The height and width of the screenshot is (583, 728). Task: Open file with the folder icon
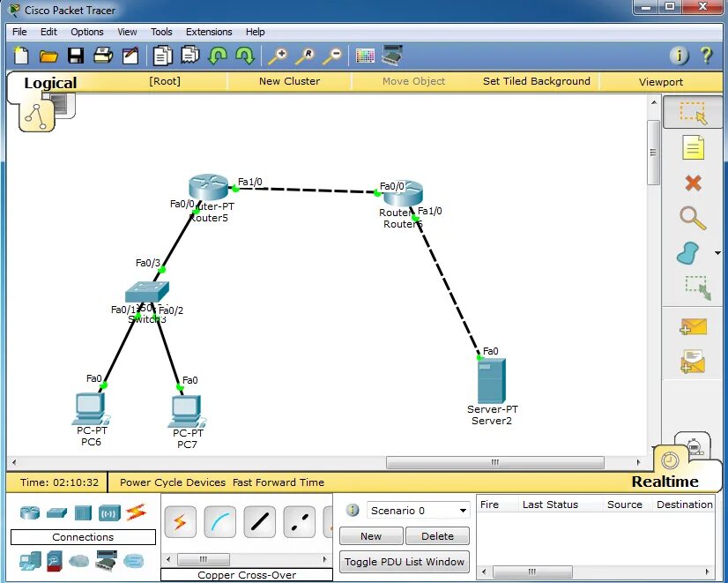pos(48,56)
